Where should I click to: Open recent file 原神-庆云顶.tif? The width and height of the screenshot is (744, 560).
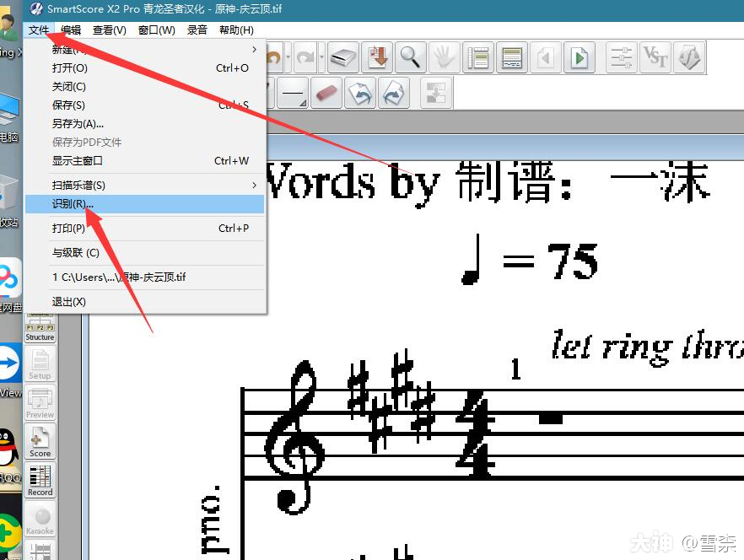tap(119, 277)
